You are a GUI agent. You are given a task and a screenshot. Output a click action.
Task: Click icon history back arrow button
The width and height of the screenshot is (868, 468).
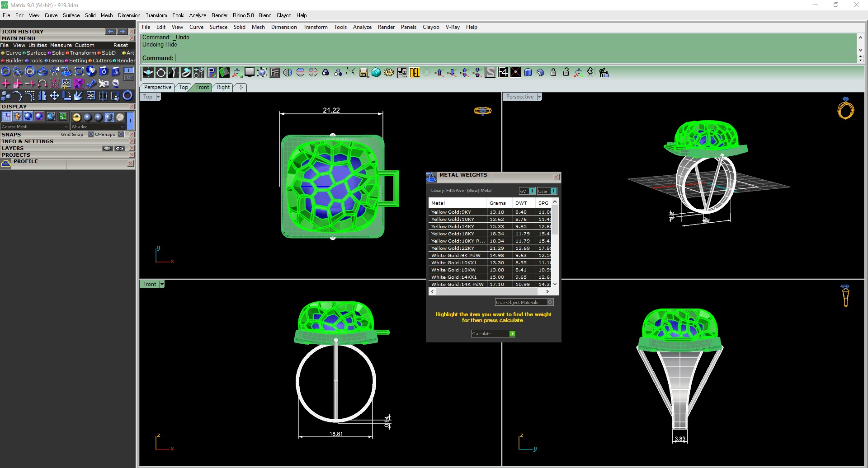tap(111, 32)
